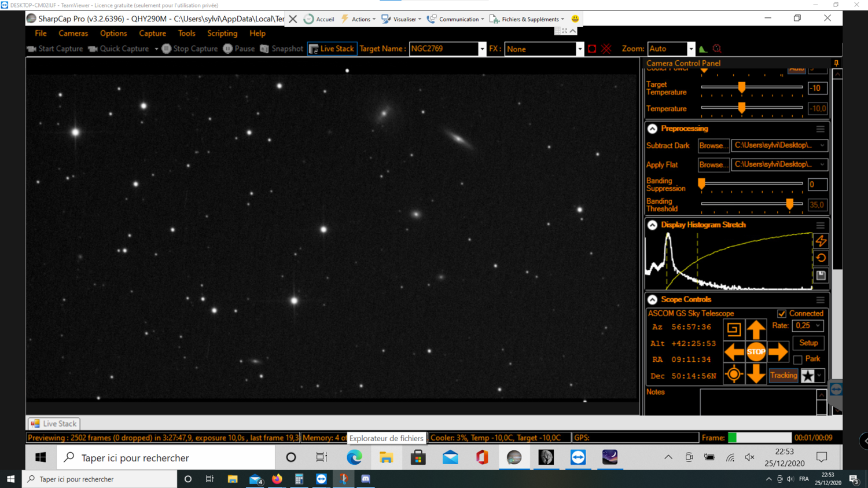Viewport: 868px width, 488px height.
Task: Click the spiral search icon in Scope Controls
Action: tap(734, 329)
